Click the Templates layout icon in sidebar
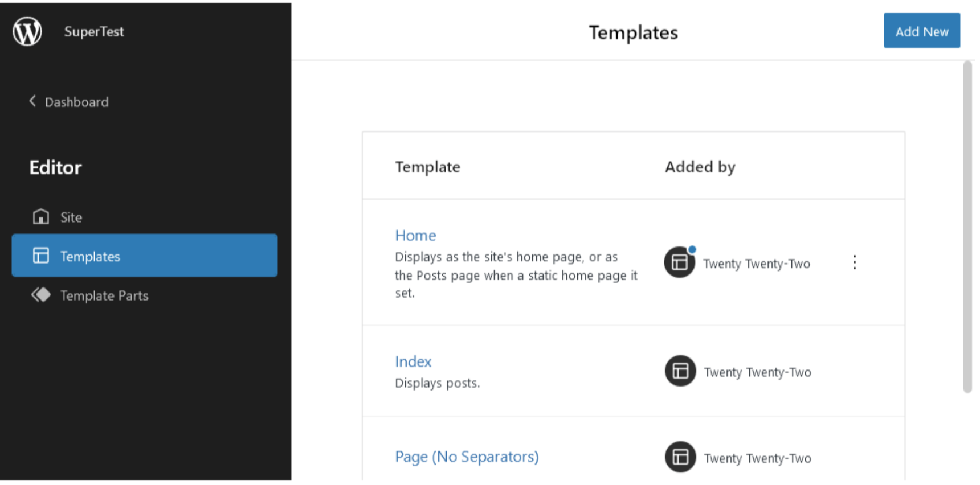The width and height of the screenshot is (980, 485). [x=41, y=256]
